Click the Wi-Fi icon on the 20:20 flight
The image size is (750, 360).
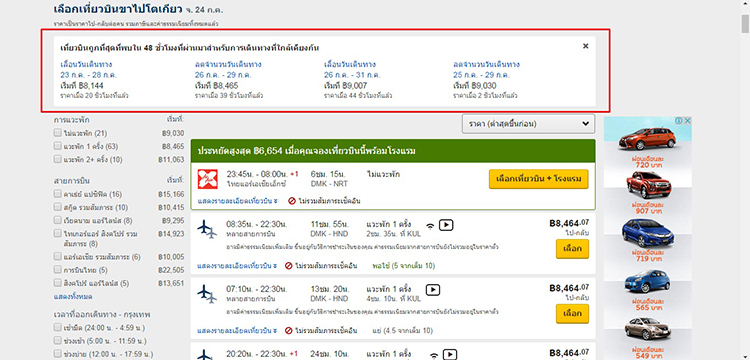pos(434,355)
